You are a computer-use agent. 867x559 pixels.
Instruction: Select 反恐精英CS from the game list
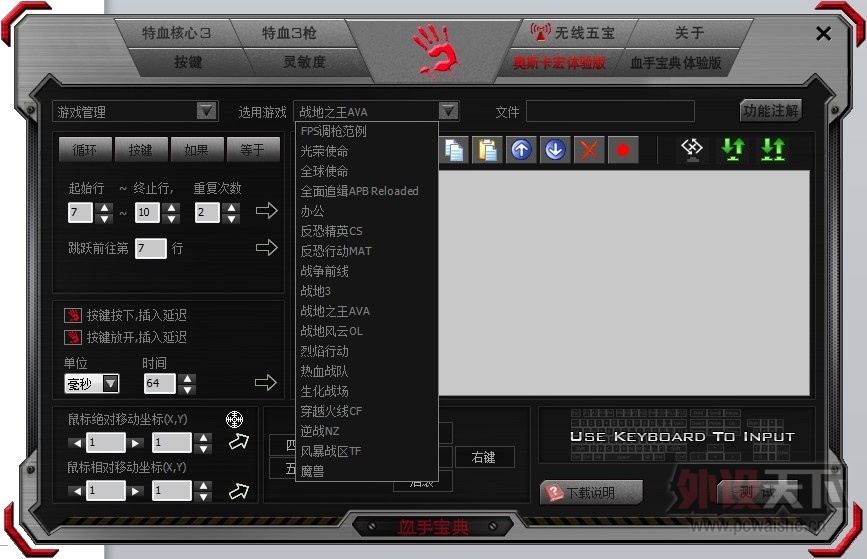[367, 231]
